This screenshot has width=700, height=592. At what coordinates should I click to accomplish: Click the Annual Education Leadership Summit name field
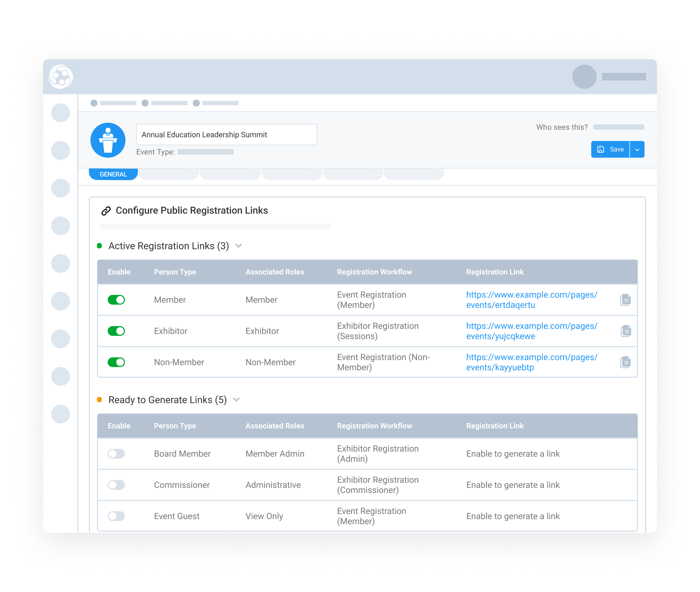(227, 135)
